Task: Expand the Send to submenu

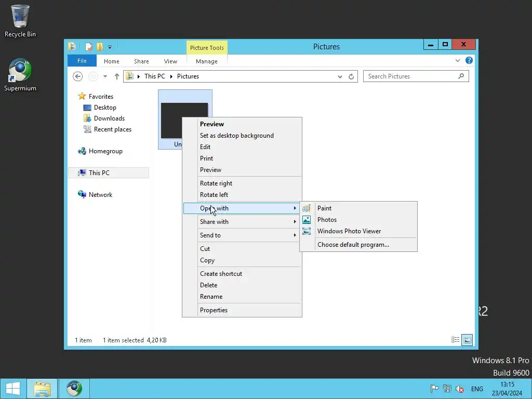Action: (242, 235)
